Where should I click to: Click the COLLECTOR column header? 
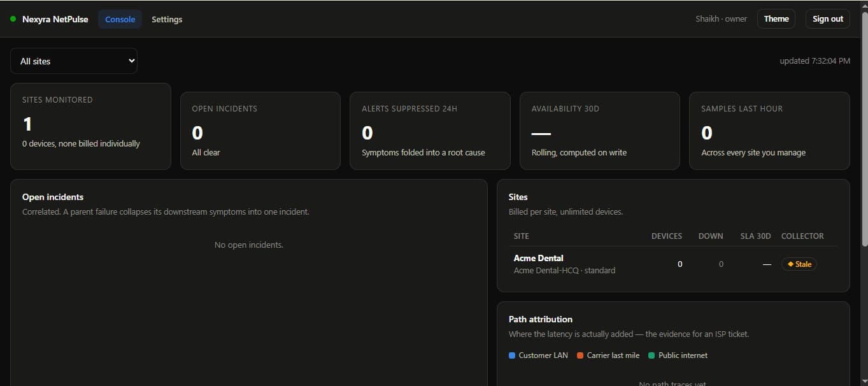(x=802, y=236)
